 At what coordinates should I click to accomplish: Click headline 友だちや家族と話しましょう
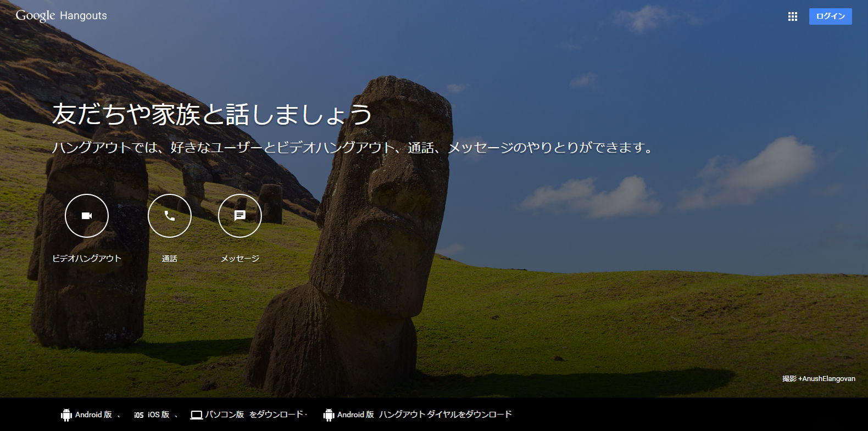pyautogui.click(x=212, y=114)
